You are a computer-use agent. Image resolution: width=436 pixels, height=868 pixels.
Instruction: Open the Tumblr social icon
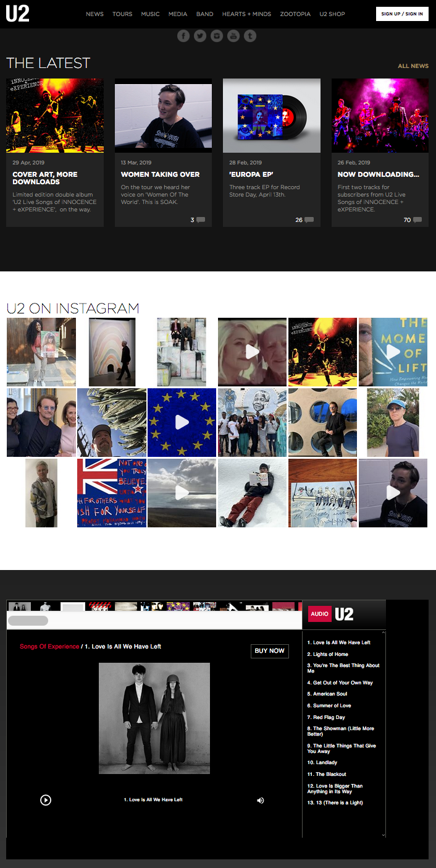(x=249, y=36)
